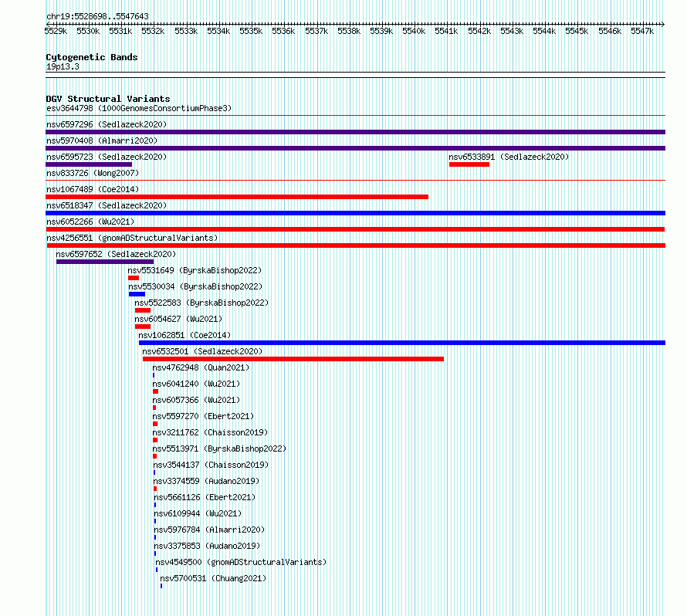Click the thin red line under nsv833726

pos(355,180)
